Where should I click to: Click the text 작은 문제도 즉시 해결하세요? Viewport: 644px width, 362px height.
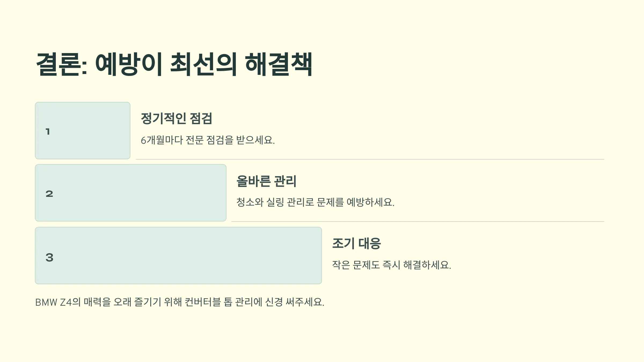[392, 265]
